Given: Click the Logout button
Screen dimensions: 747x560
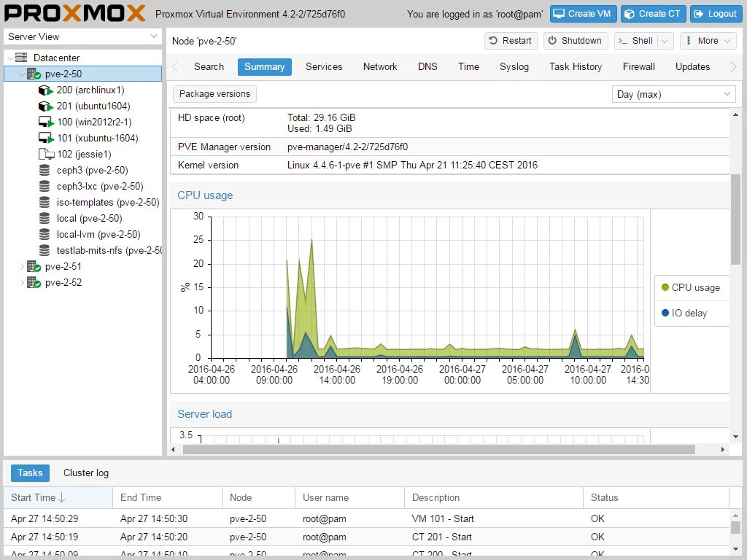Looking at the screenshot, I should click(716, 14).
